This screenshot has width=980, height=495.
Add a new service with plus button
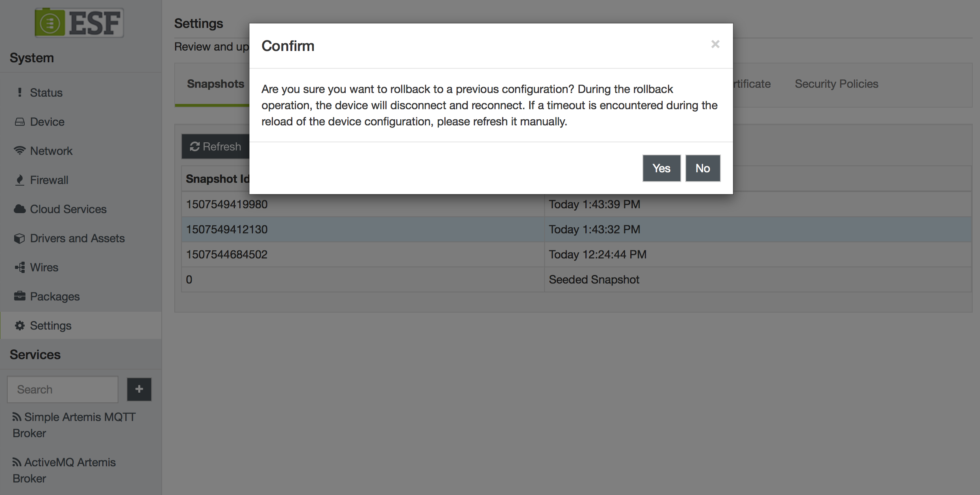click(139, 389)
